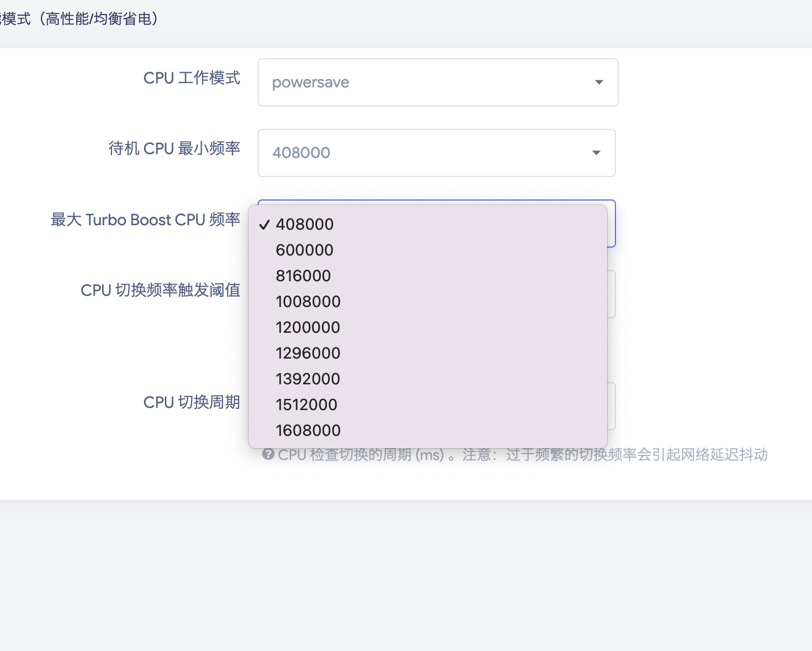Image resolution: width=812 pixels, height=651 pixels.
Task: Click the CPU 切换频率触发阈值 input field
Action: [x=612, y=294]
